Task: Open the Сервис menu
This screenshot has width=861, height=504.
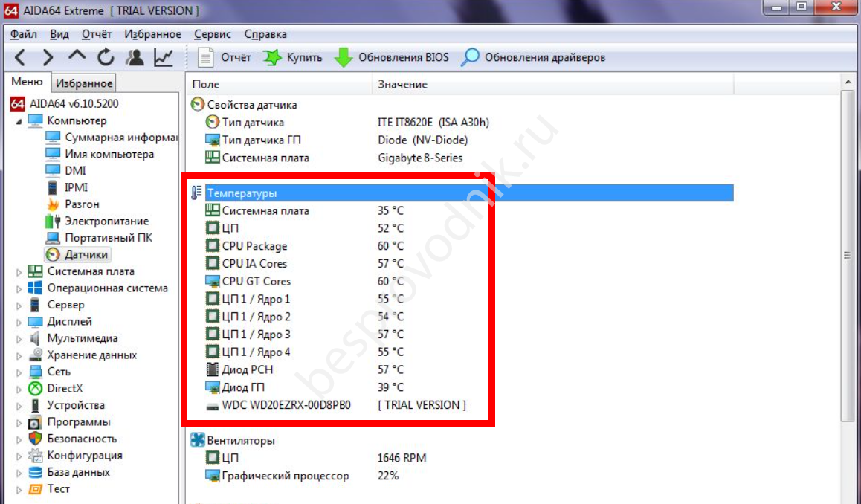Action: [x=213, y=34]
